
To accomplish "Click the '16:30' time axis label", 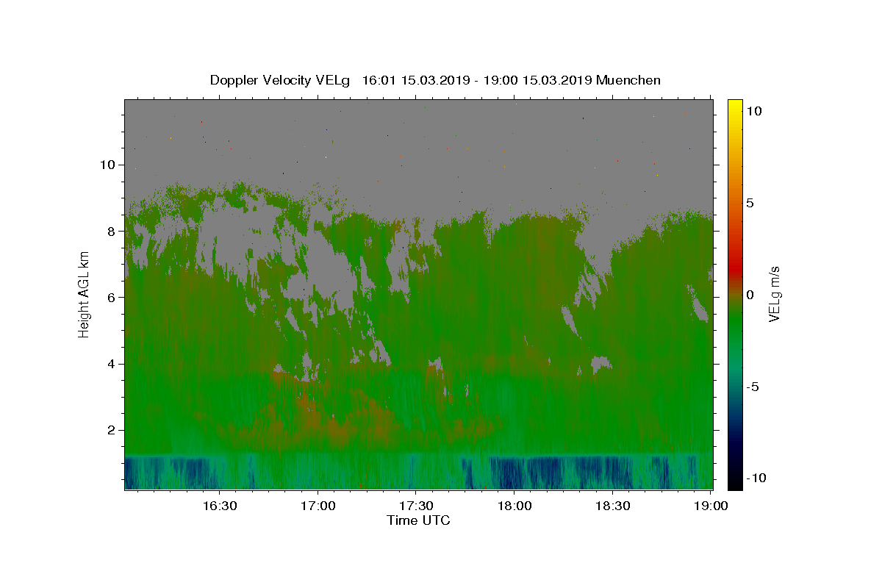I will pos(220,506).
